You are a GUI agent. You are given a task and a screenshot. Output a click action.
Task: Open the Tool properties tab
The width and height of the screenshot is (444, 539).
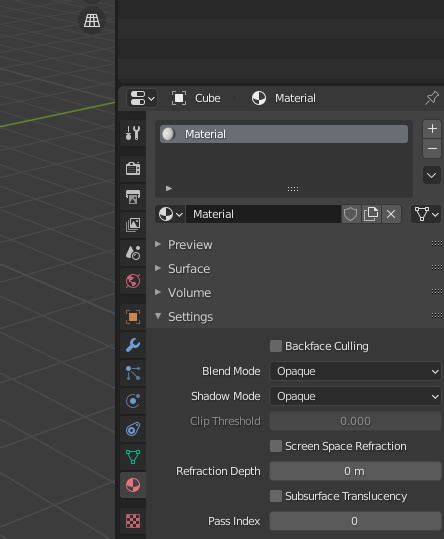[133, 133]
